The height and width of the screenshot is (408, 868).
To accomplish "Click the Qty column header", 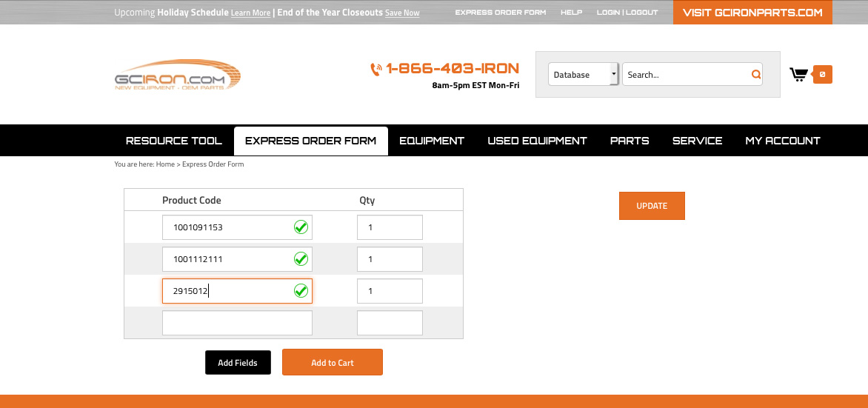I will tap(367, 200).
